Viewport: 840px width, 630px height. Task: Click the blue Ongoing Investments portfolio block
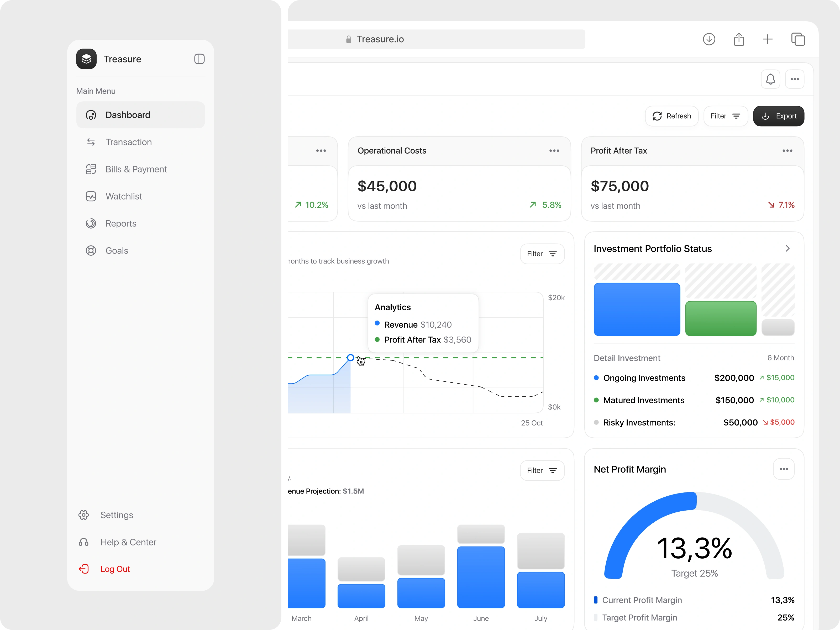point(637,309)
